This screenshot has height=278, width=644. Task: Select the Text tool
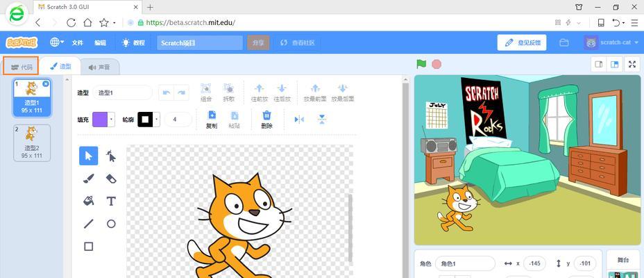point(111,201)
